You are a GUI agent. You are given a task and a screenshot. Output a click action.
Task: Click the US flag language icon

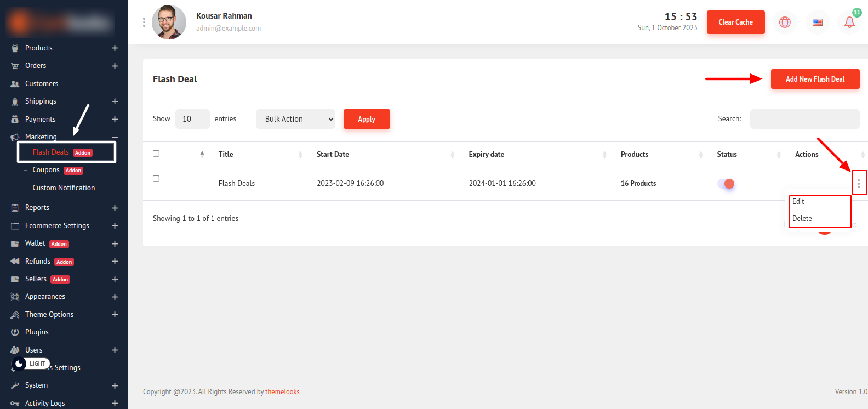pos(818,22)
